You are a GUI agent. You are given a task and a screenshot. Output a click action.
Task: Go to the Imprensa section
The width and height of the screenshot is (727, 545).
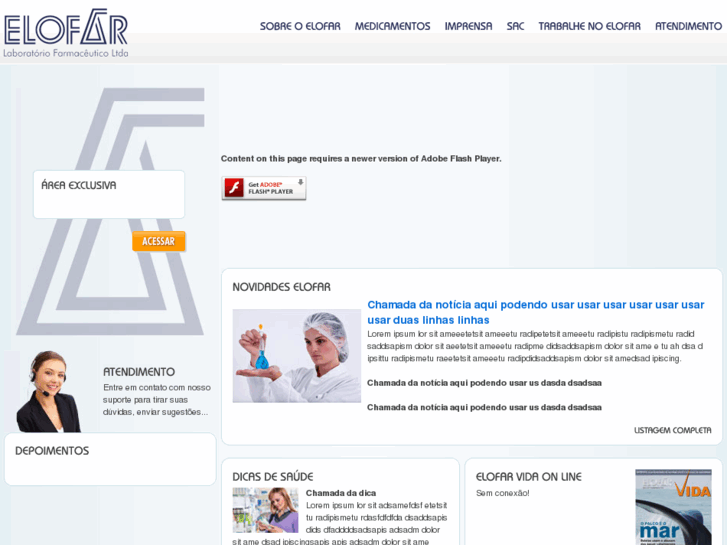click(468, 26)
